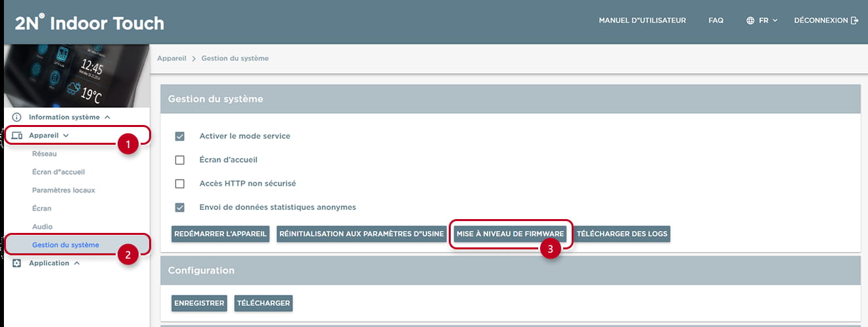Click Réinitialisation aux paramètres d'usine
The image size is (868, 327).
[362, 234]
